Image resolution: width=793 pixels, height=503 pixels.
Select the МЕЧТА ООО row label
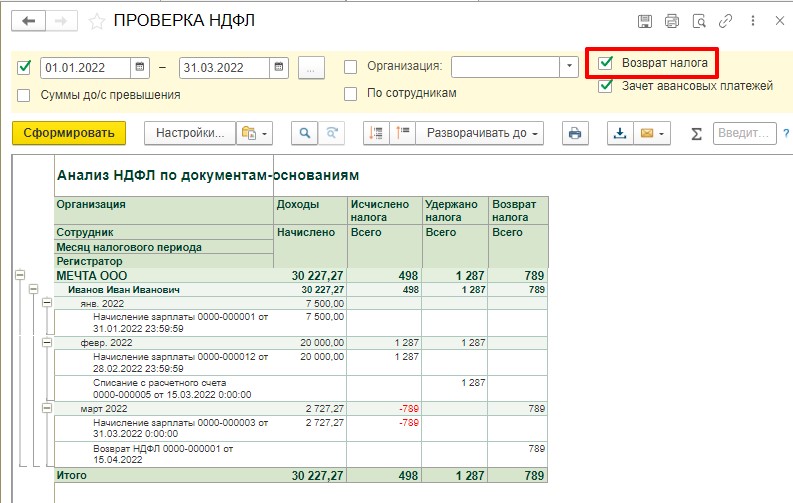(92, 276)
